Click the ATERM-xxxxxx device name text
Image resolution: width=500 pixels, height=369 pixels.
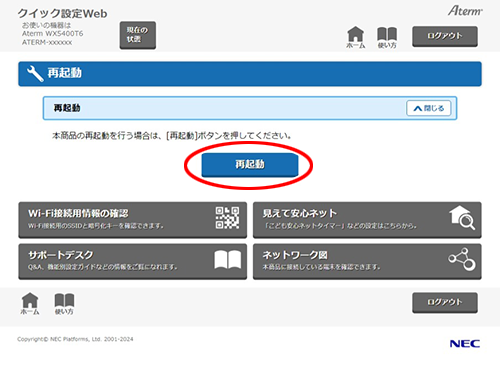[x=47, y=42]
